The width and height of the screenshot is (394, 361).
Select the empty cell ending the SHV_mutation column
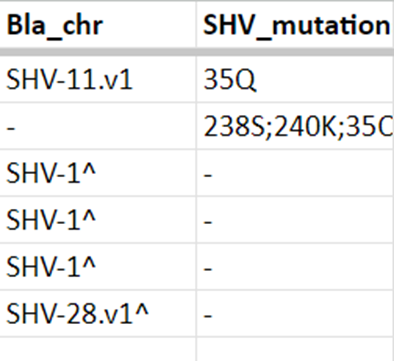(x=295, y=349)
